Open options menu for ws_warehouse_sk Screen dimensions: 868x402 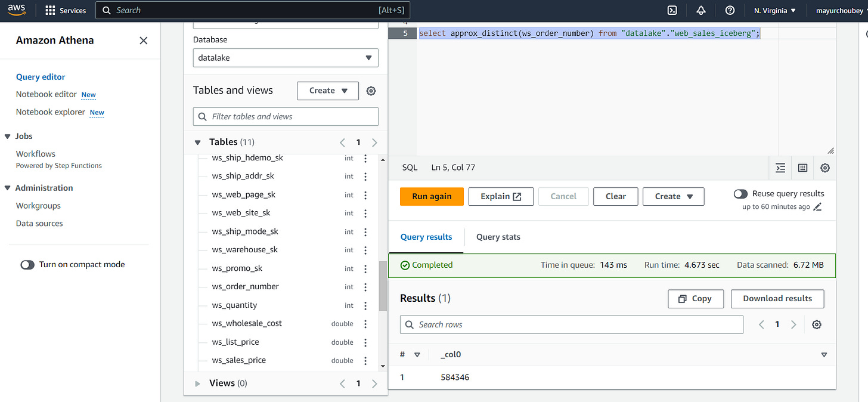click(365, 250)
